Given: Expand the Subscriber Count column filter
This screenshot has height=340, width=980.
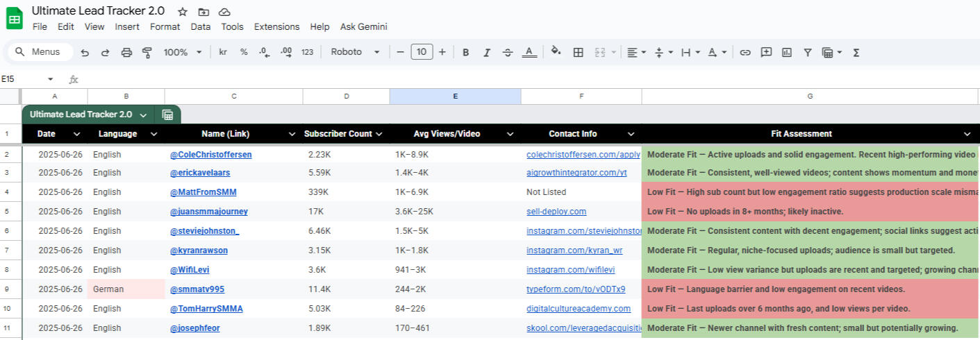Looking at the screenshot, I should [379, 134].
